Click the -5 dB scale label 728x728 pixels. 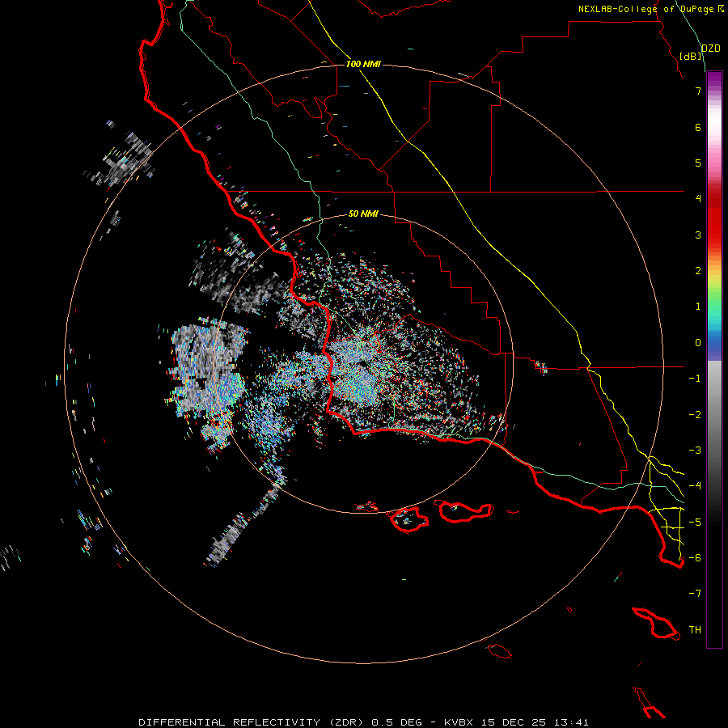[x=695, y=523]
